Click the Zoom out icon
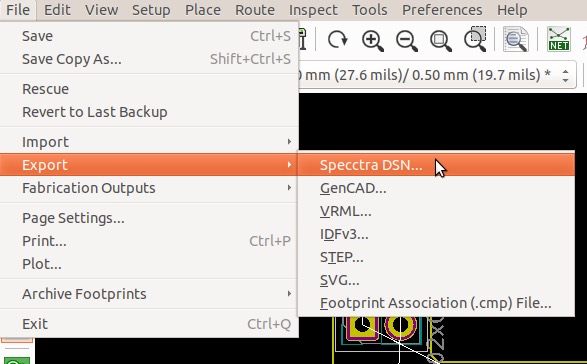The width and height of the screenshot is (587, 364). [x=407, y=40]
